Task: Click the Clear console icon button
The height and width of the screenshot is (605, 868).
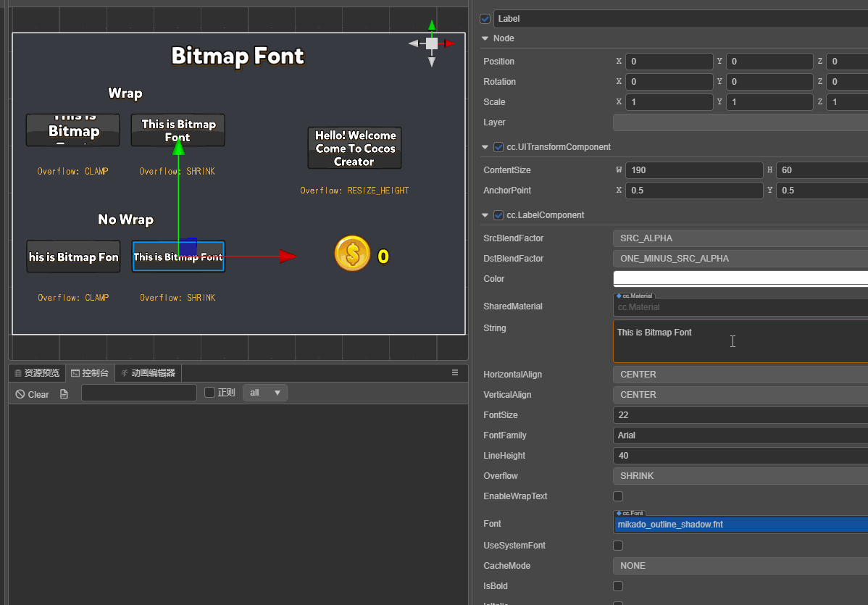Action: pyautogui.click(x=32, y=394)
